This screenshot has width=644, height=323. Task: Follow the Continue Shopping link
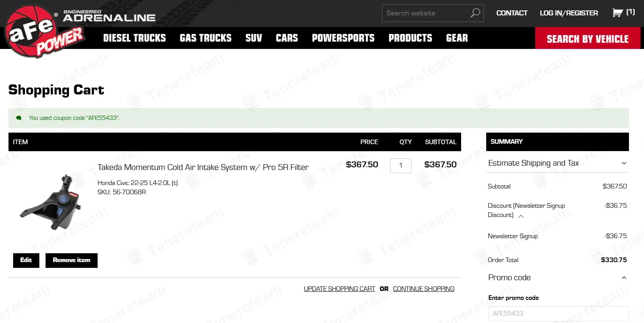pyautogui.click(x=423, y=289)
